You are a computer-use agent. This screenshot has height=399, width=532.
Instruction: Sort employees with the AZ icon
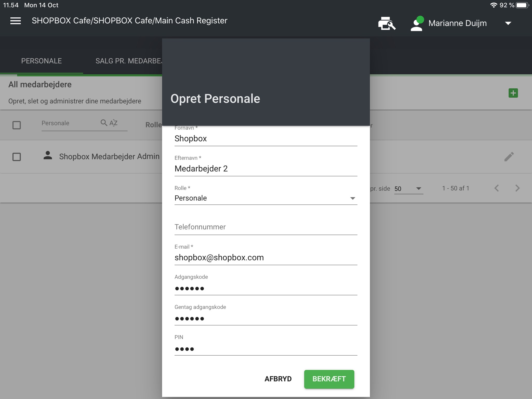[x=114, y=123]
